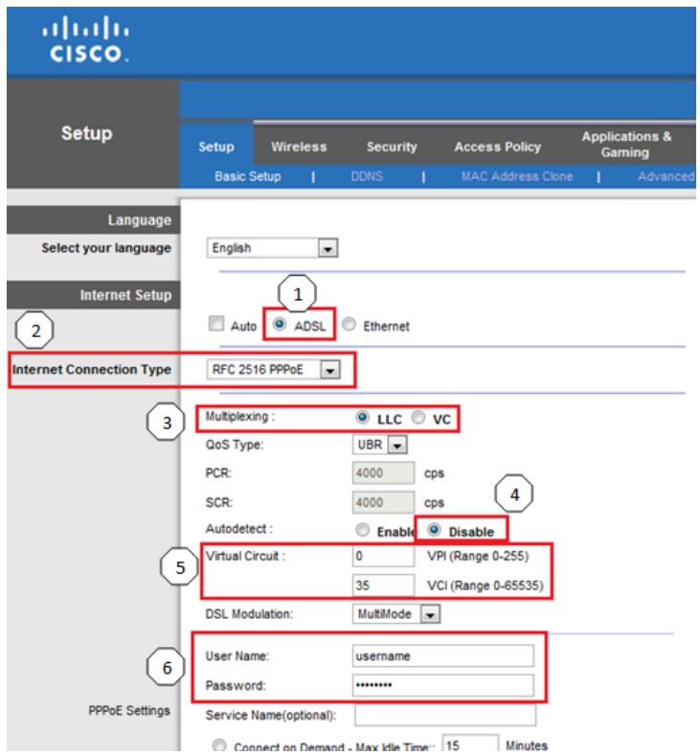
Task: Click the PPPoE Settings label
Action: tap(129, 711)
